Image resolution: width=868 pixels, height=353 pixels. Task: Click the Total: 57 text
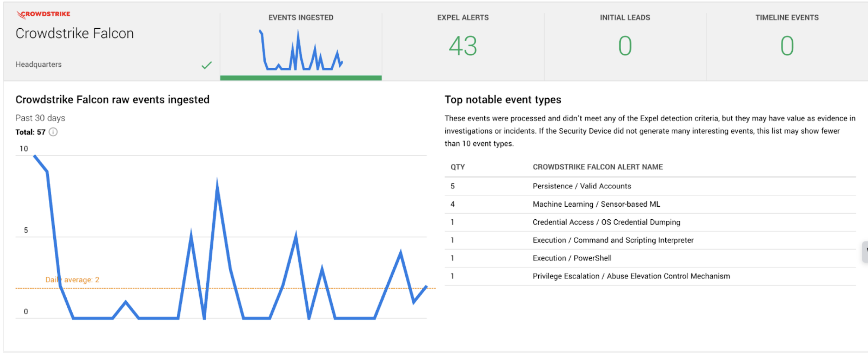pyautogui.click(x=31, y=132)
